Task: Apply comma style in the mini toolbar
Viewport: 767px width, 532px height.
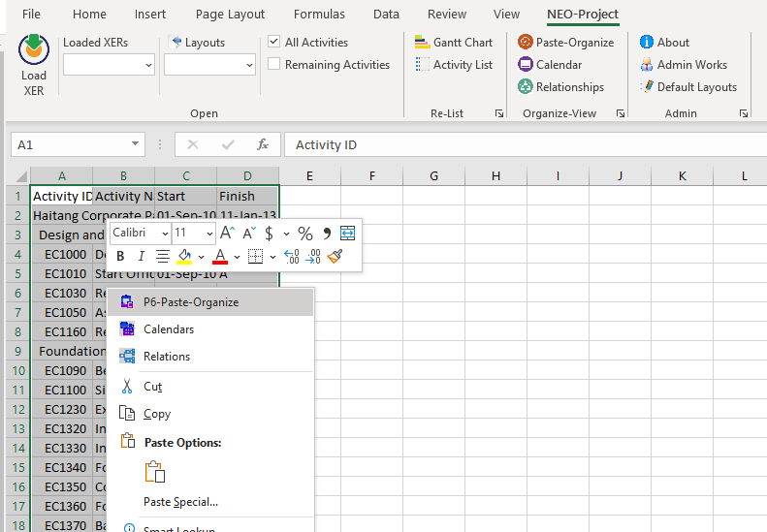Action: (x=326, y=234)
